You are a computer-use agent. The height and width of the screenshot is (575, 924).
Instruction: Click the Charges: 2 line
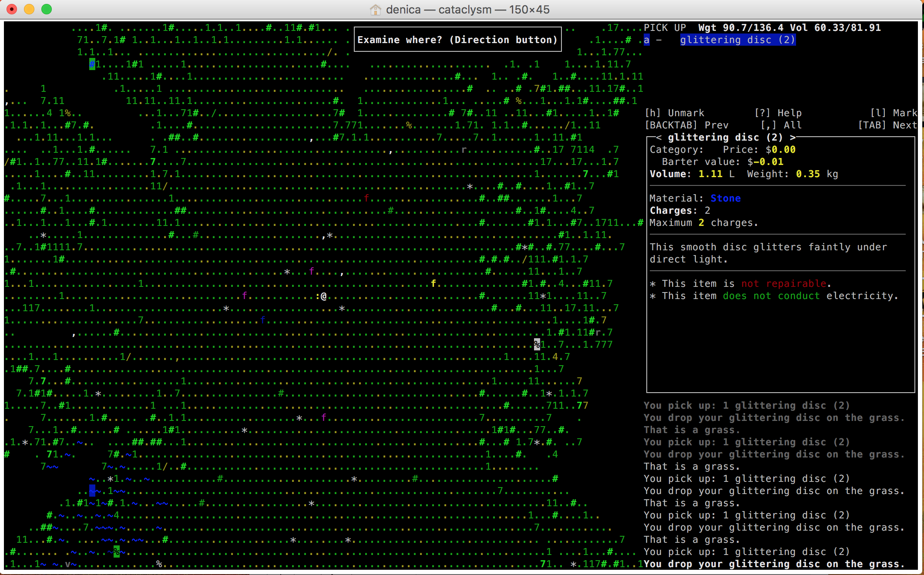pyautogui.click(x=680, y=210)
